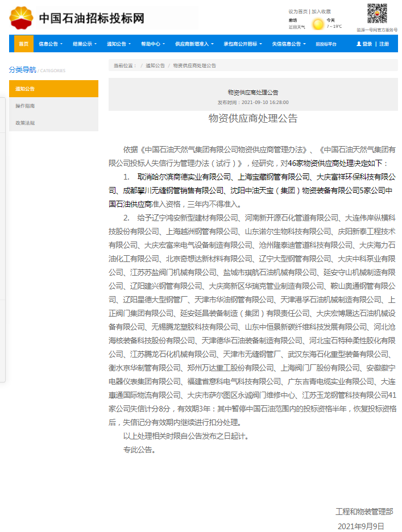Click the 工程和物装管理部 signature

coord(364,512)
